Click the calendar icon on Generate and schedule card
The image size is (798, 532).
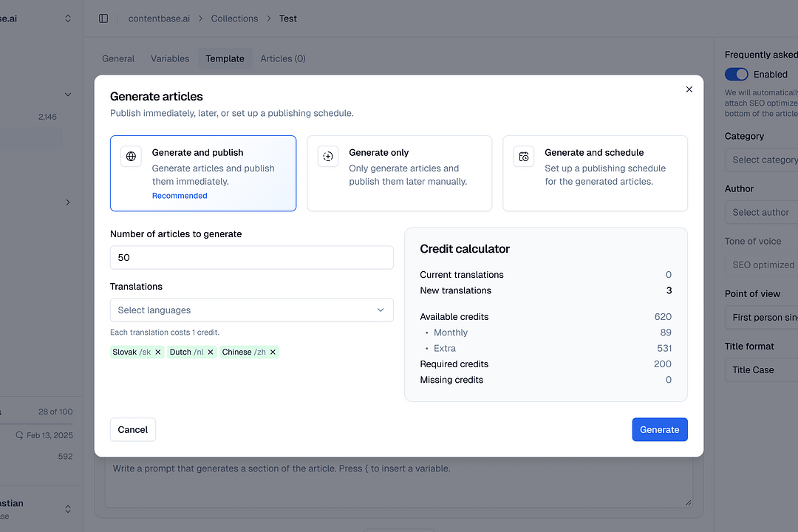(523, 157)
